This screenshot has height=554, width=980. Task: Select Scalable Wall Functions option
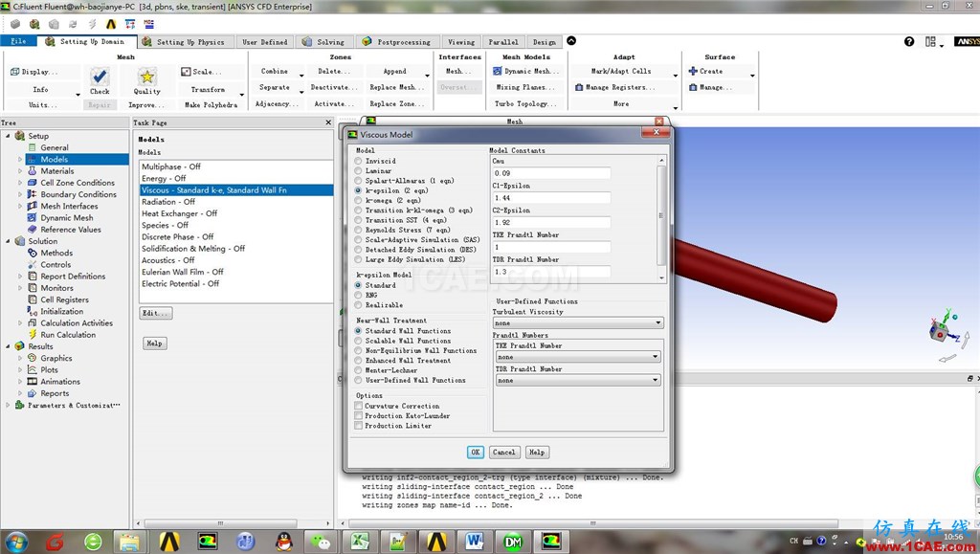[358, 341]
